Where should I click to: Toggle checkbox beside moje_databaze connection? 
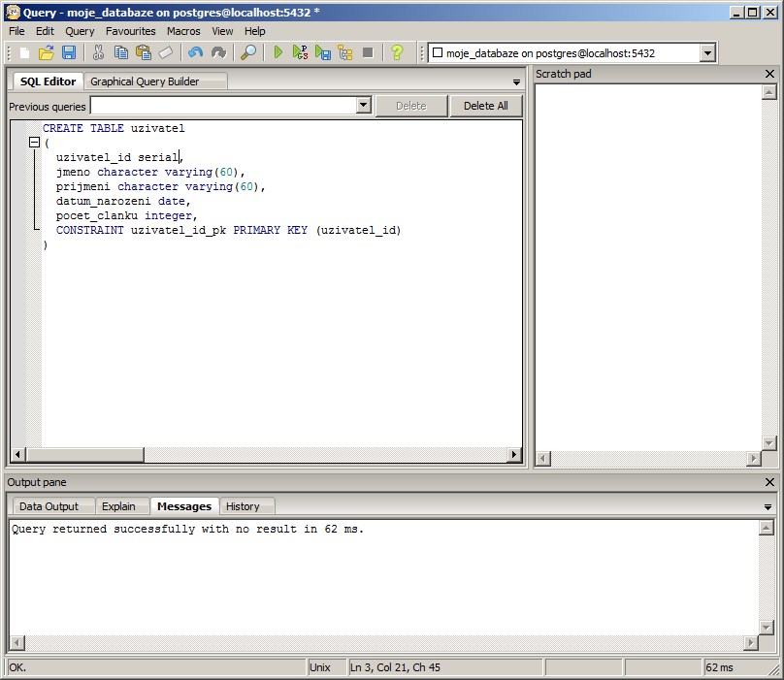click(437, 53)
